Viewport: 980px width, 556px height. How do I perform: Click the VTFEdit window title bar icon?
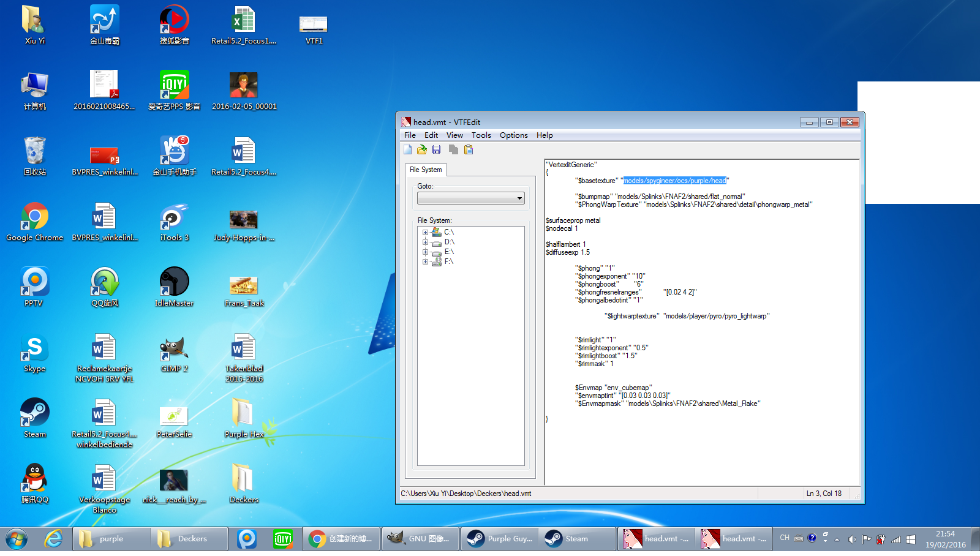[x=405, y=122]
